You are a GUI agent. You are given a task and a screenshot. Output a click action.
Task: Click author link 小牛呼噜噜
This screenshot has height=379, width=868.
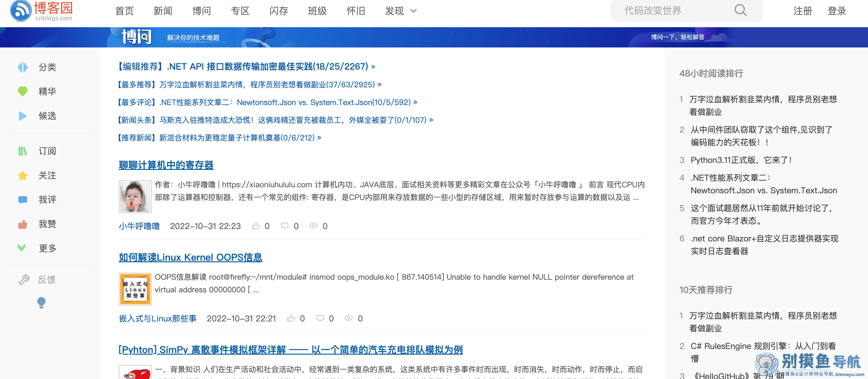point(139,226)
